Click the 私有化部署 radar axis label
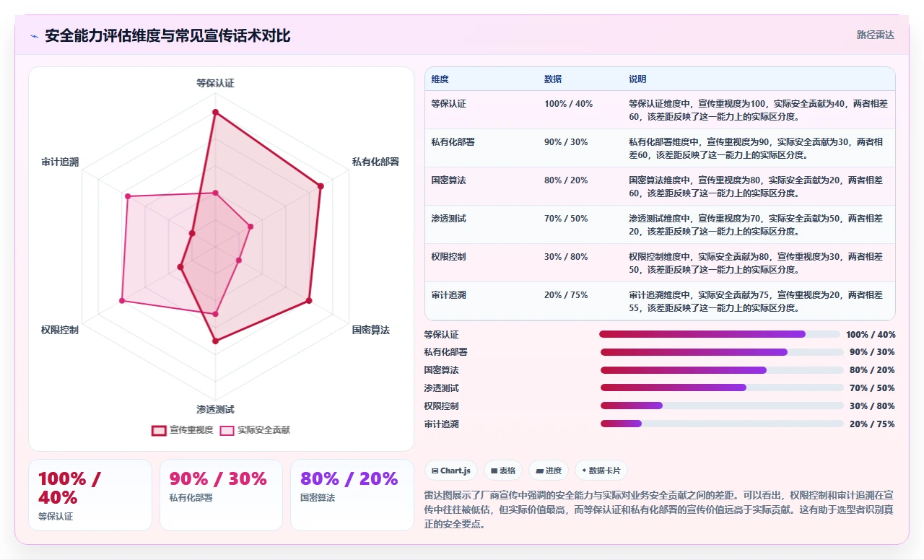The height and width of the screenshot is (560, 924). (x=375, y=162)
